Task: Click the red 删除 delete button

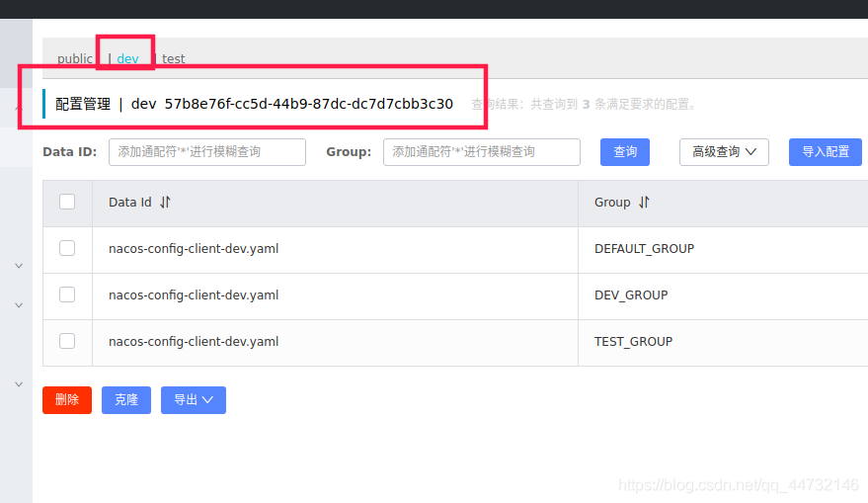Action: click(67, 400)
